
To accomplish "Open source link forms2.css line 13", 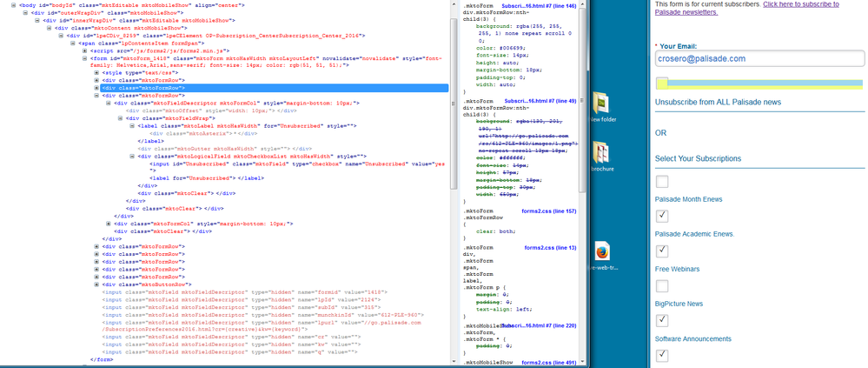I will coord(550,248).
